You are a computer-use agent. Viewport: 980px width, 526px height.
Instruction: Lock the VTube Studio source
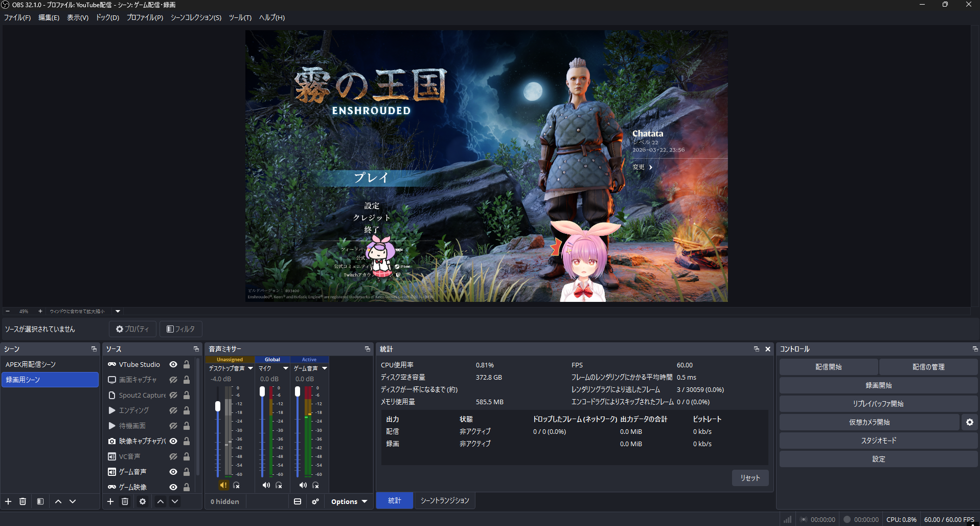click(x=186, y=364)
